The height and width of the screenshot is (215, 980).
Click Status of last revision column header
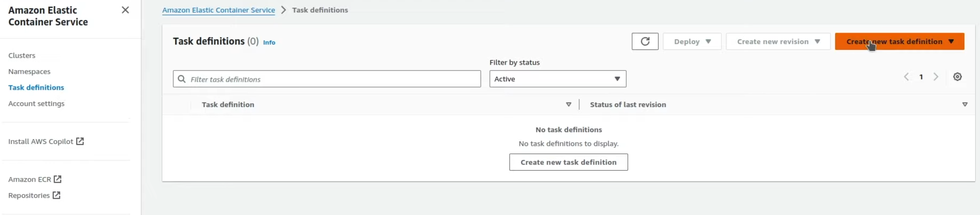pos(628,104)
